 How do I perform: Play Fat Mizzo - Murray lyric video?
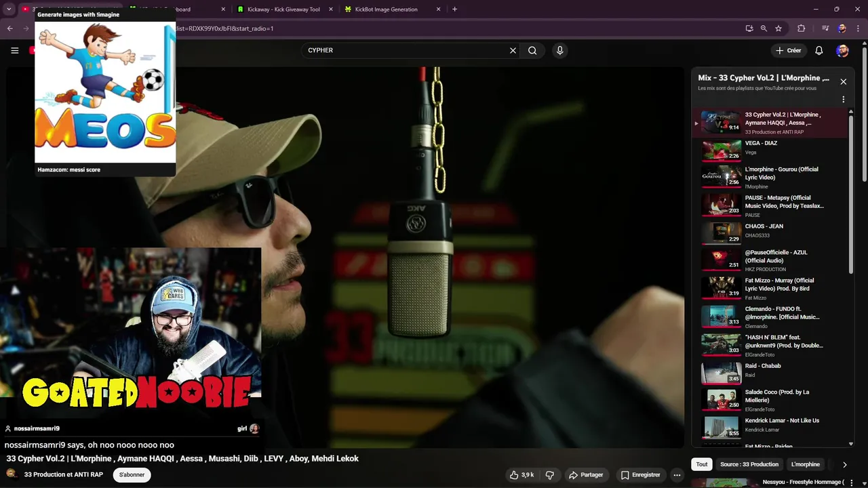[770, 289]
